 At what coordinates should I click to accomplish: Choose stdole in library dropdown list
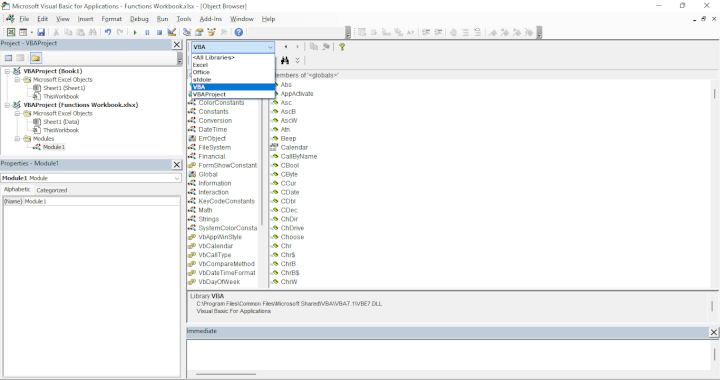[233, 79]
